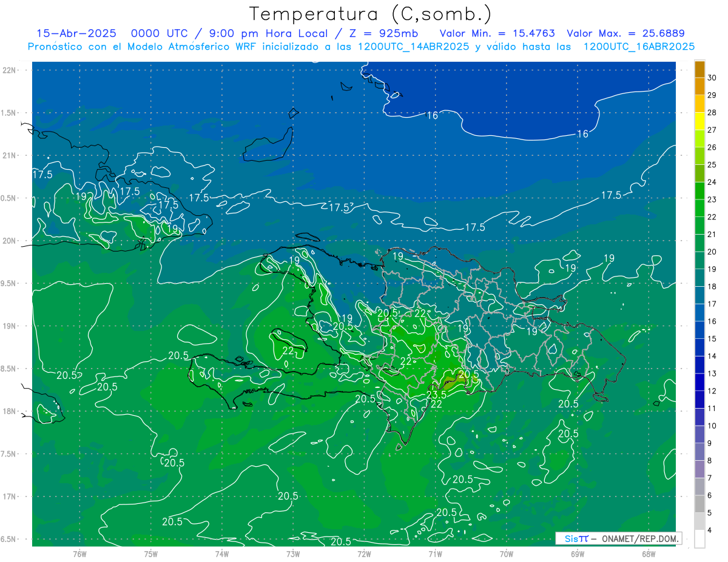This screenshot has height=562, width=728.
Task: Click "1200UTC_14ABR2025" initialization time
Action: coord(413,46)
